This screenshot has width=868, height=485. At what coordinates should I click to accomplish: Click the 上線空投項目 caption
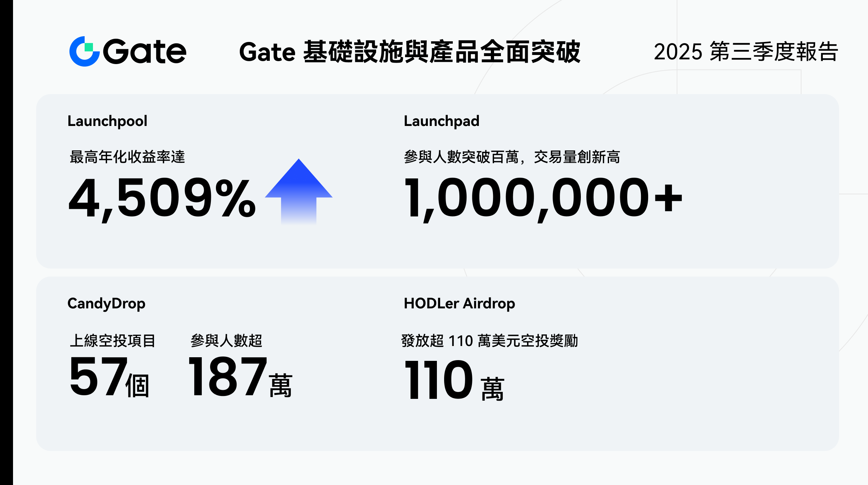(112, 341)
